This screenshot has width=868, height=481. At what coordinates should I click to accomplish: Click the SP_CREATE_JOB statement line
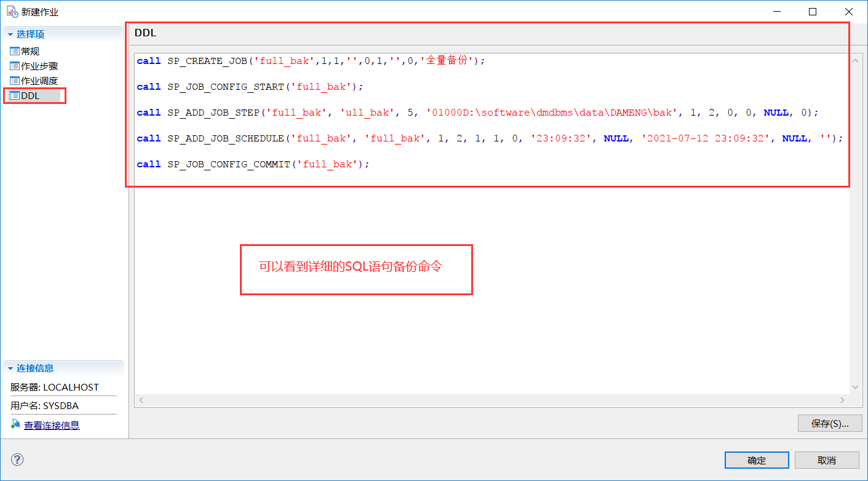311,61
